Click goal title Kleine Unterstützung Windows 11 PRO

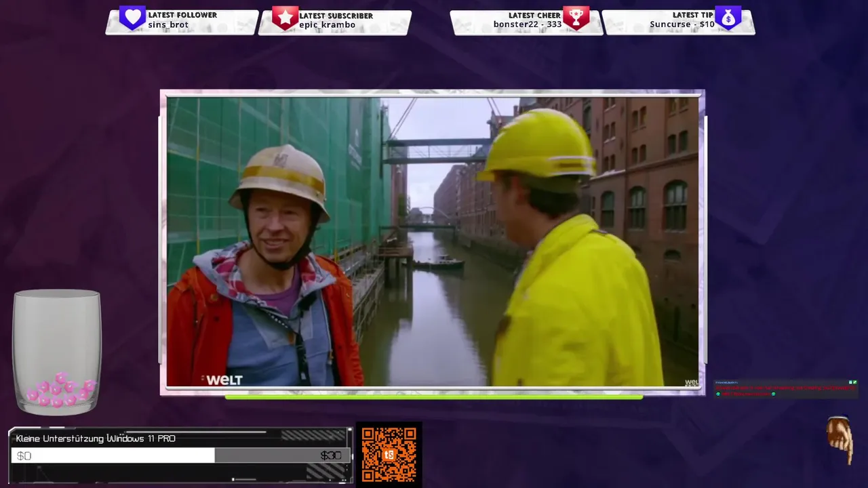(96, 439)
